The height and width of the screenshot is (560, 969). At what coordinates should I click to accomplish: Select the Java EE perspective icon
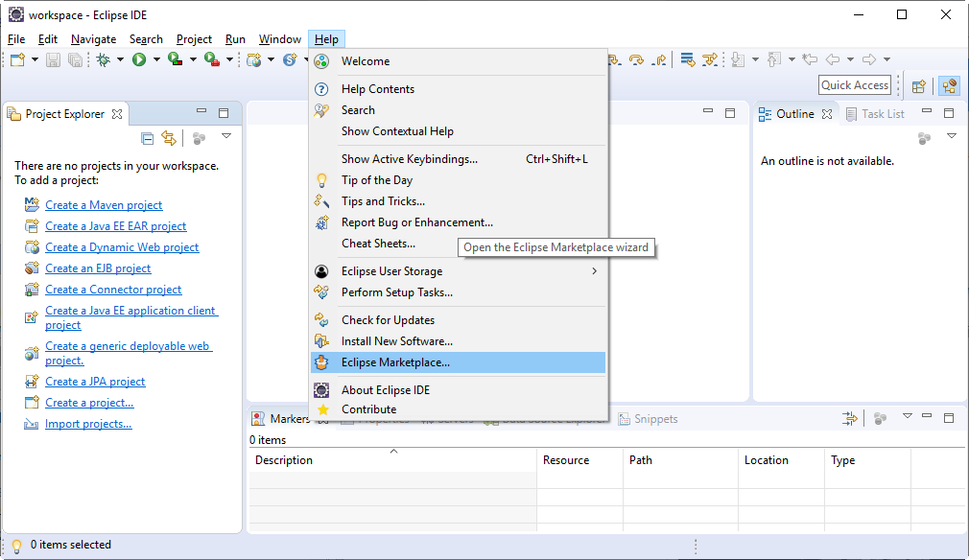tap(949, 85)
